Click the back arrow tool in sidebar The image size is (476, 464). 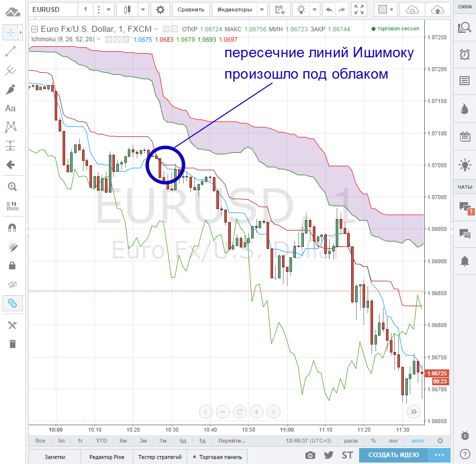[x=10, y=165]
